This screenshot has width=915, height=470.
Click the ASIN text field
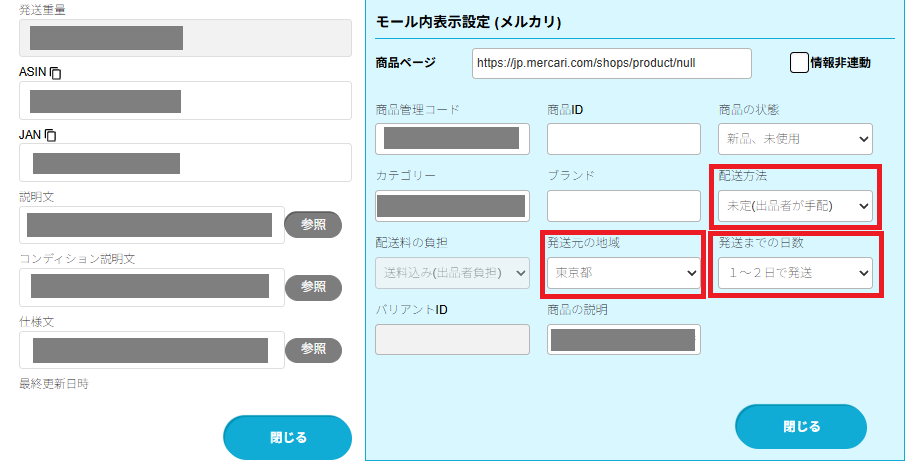[x=185, y=101]
